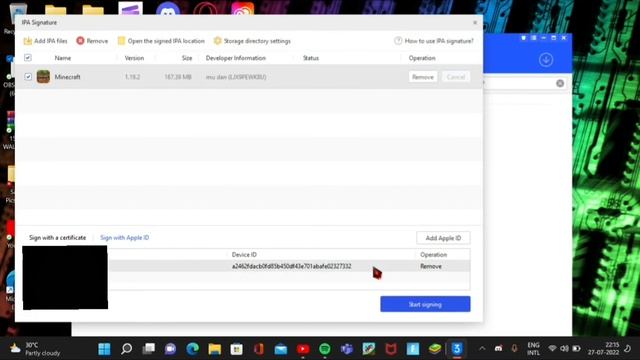Image resolution: width=640 pixels, height=360 pixels.
Task: Launch Microsoft Edge from the taskbar
Action: pos(193,349)
